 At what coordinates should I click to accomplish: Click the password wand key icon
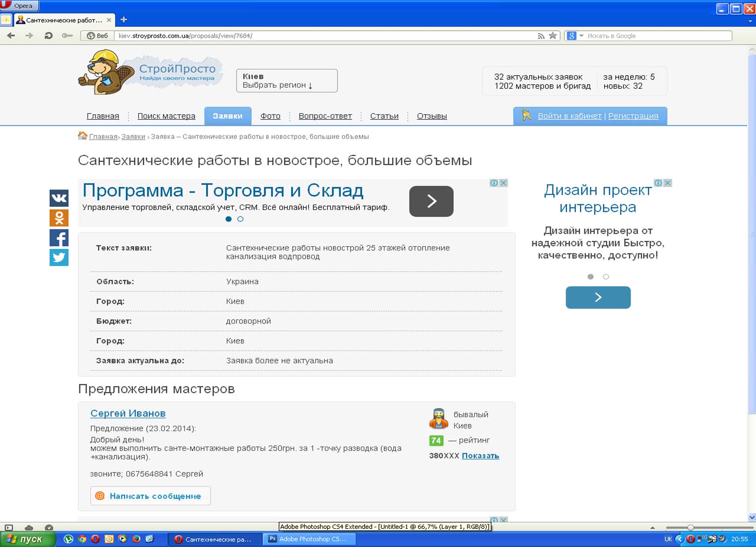(67, 36)
